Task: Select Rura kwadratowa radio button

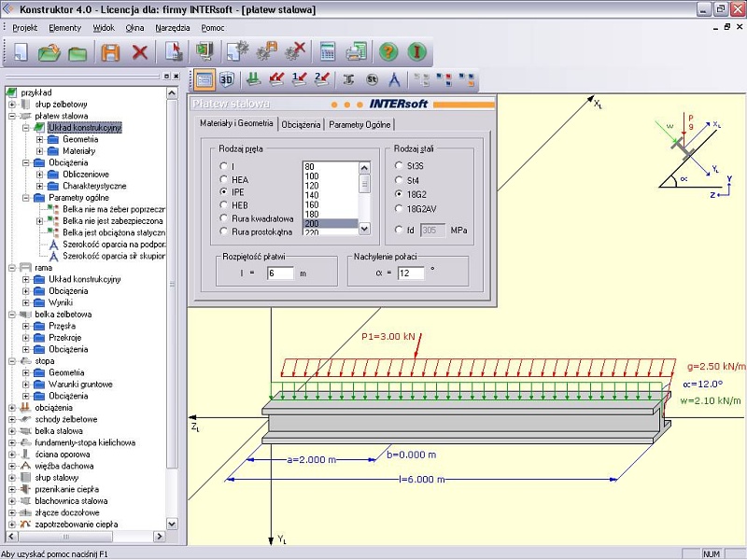Action: coord(223,218)
